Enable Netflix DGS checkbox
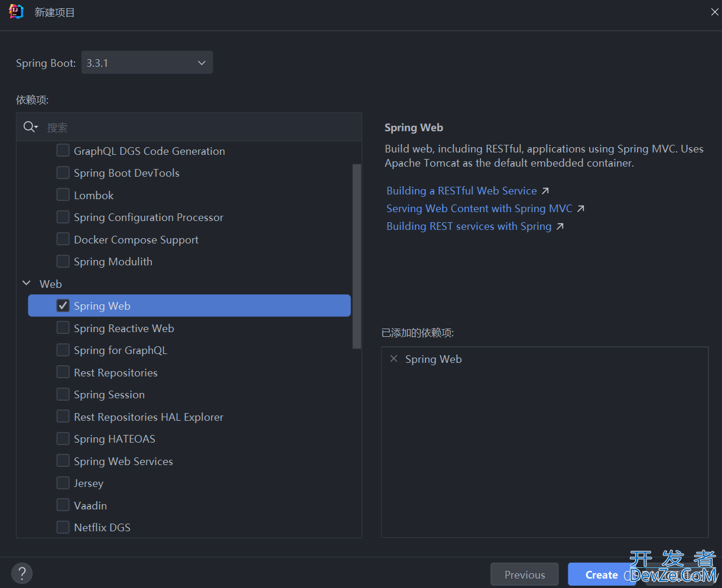This screenshot has height=588, width=722. click(63, 527)
